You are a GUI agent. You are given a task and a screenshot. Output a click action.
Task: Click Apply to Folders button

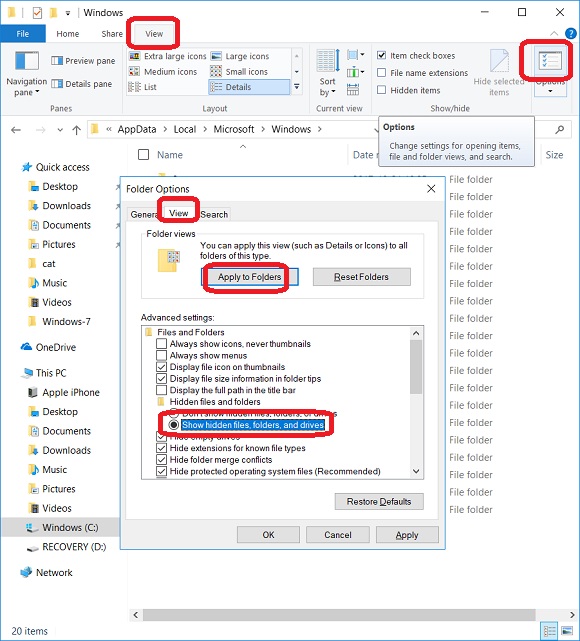coord(250,277)
